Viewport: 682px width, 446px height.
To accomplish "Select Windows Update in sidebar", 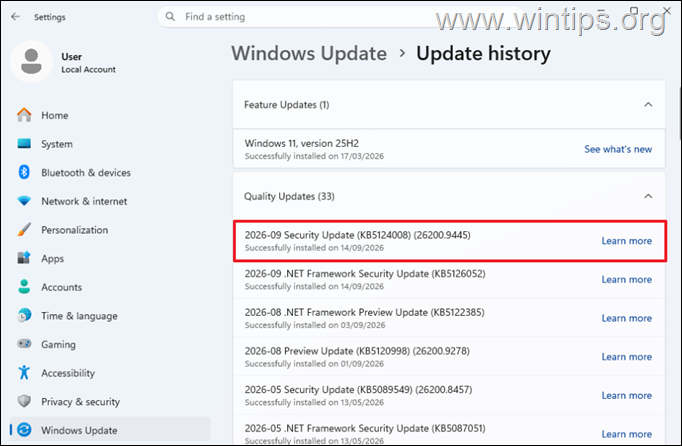I will pyautogui.click(x=110, y=430).
